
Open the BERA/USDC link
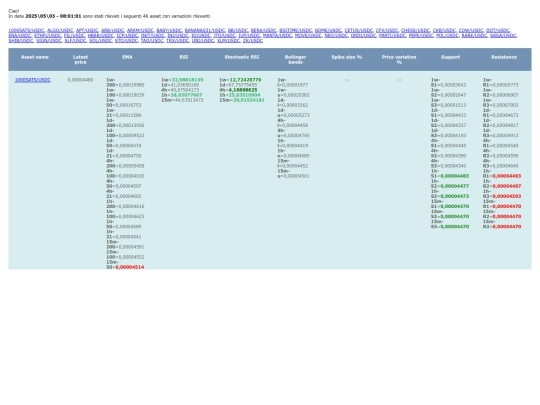coord(264,30)
